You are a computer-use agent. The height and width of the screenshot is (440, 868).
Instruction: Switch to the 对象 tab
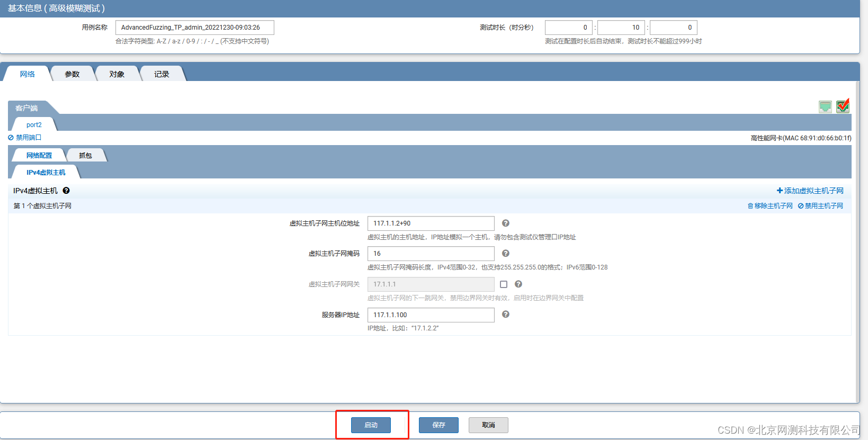click(x=117, y=74)
